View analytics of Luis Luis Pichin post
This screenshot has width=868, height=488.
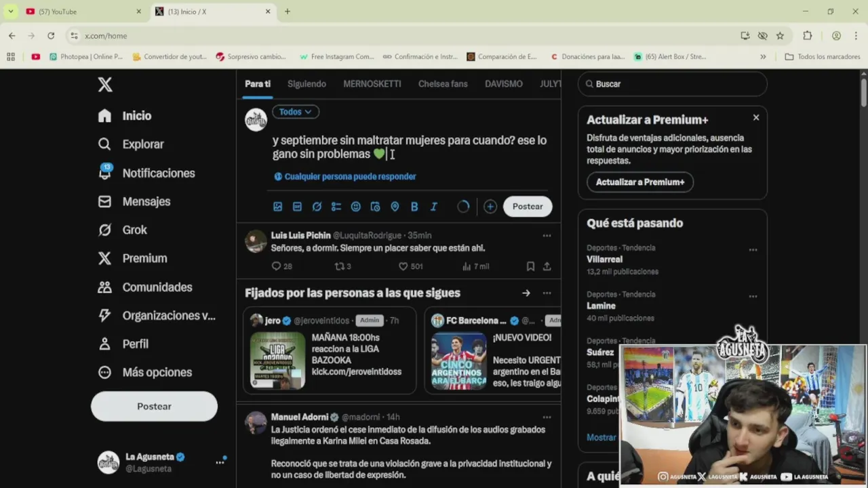click(475, 266)
